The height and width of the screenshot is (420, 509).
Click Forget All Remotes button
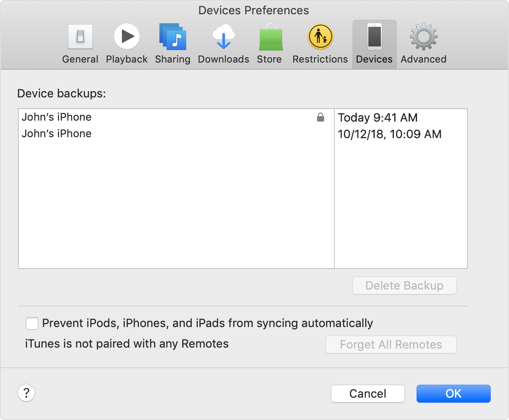click(391, 344)
